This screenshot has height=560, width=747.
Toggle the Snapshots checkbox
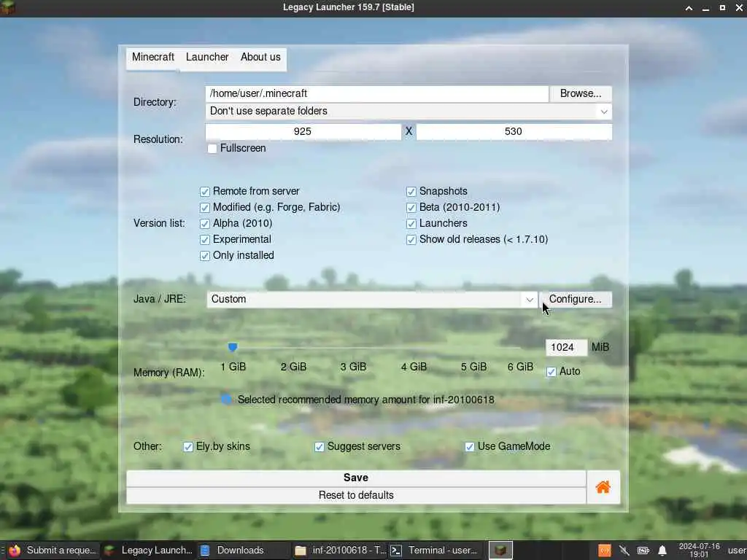click(411, 192)
